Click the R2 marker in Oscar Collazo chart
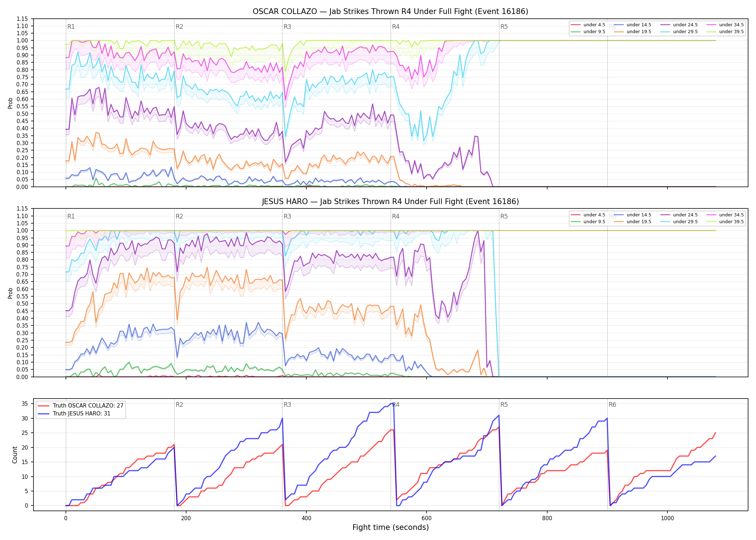Screen dimensions: 756x540 [x=179, y=27]
